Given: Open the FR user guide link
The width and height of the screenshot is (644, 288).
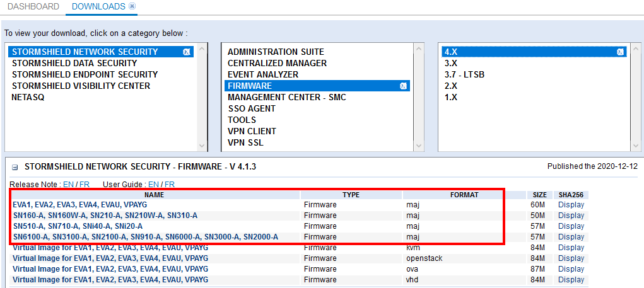Looking at the screenshot, I should coord(170,185).
